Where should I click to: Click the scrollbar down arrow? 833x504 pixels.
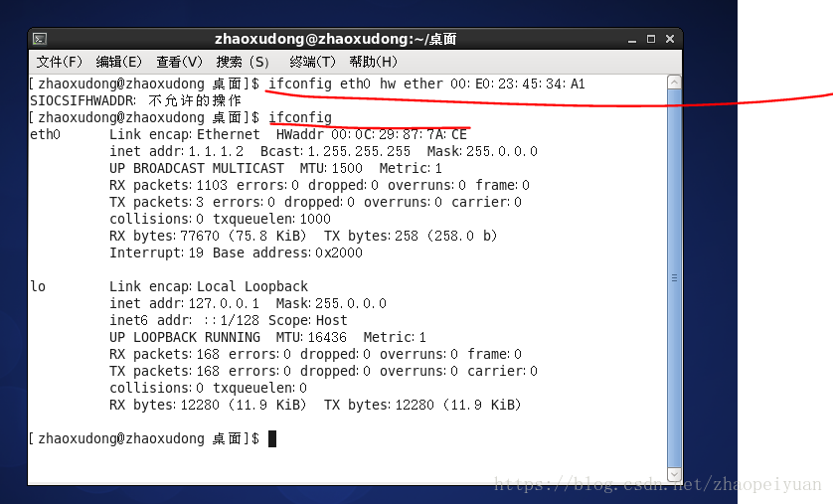coord(674,474)
